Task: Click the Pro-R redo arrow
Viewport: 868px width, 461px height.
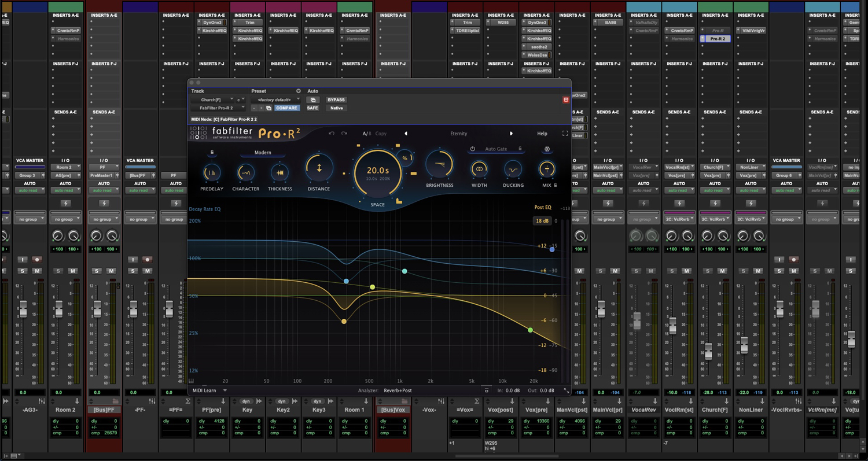Action: point(344,134)
